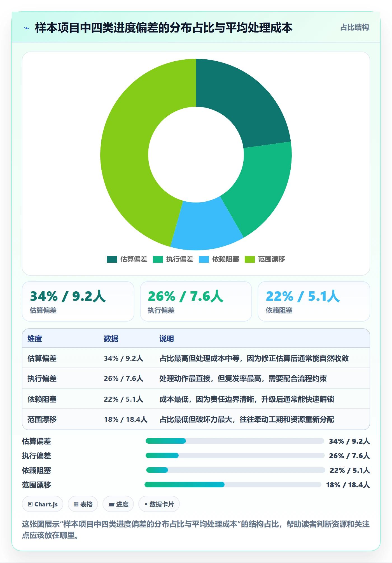Toggle the 依赖阻塞 legend swatch
The image size is (392, 563).
[204, 259]
